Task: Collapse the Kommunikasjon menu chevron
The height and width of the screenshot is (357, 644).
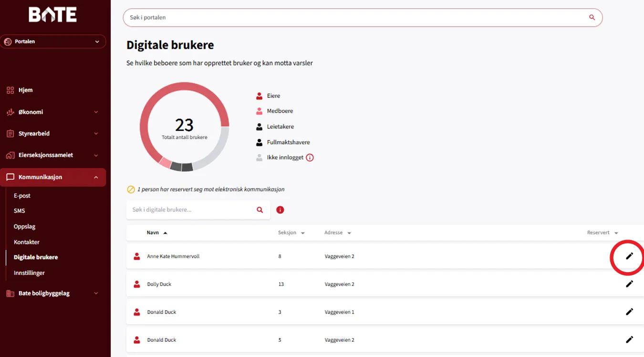Action: 96,177
